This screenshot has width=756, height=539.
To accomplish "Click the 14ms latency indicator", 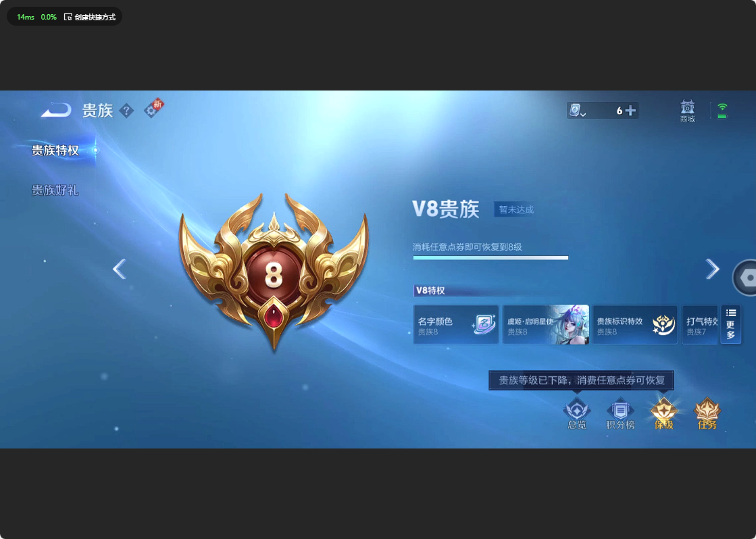I will 26,17.
